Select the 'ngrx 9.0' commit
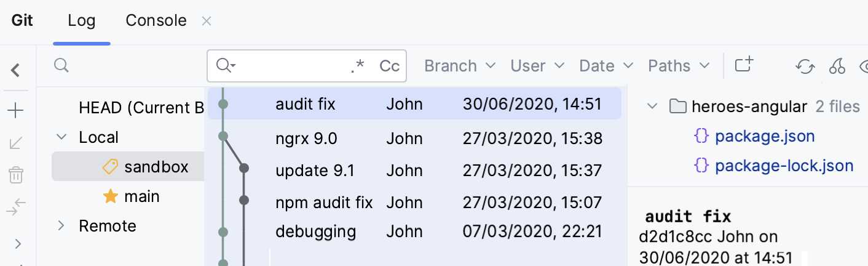The image size is (868, 266). pyautogui.click(x=306, y=139)
